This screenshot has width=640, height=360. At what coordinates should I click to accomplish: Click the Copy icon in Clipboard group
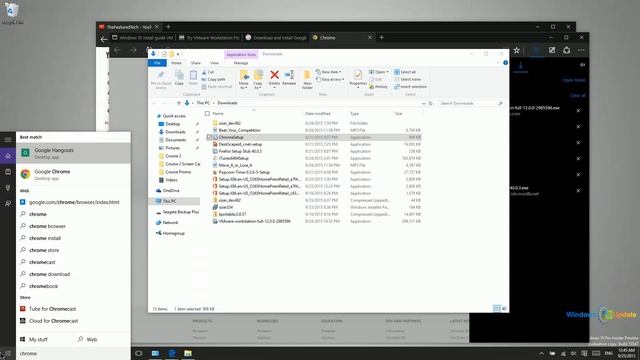179,75
